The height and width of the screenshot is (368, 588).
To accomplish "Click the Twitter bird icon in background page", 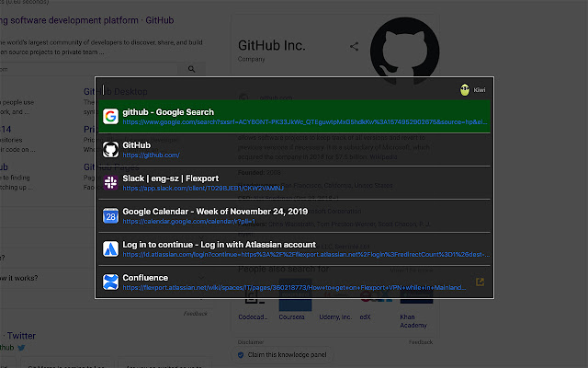I will click(21, 348).
